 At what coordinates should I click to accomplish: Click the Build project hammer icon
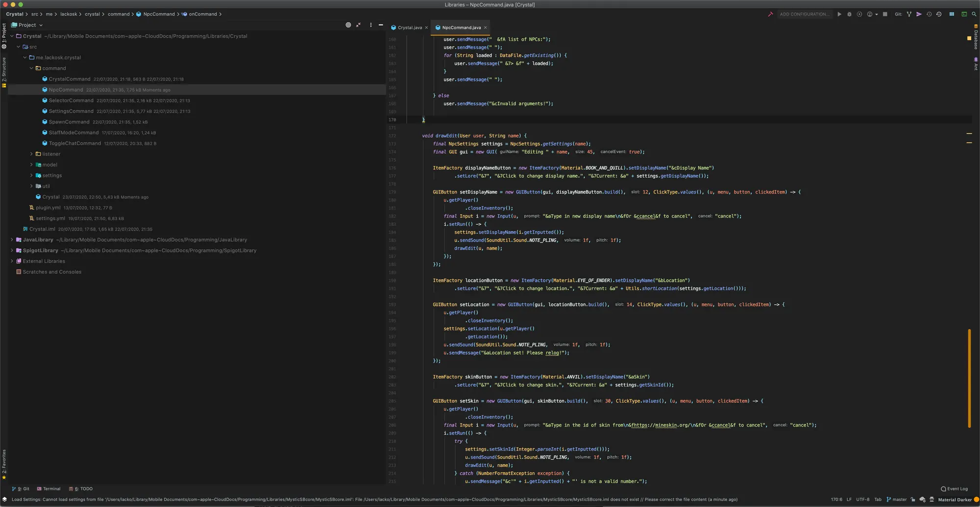click(x=770, y=14)
